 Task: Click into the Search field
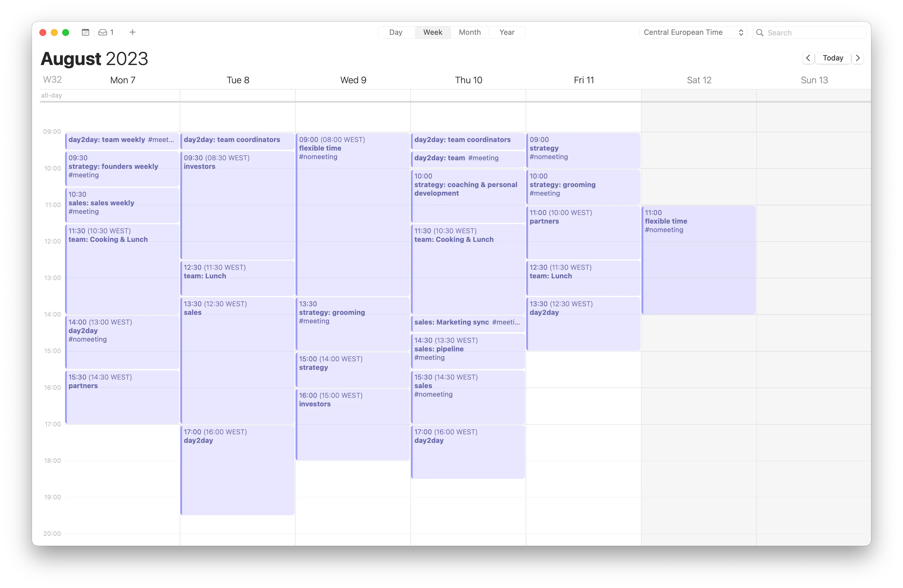tap(812, 33)
